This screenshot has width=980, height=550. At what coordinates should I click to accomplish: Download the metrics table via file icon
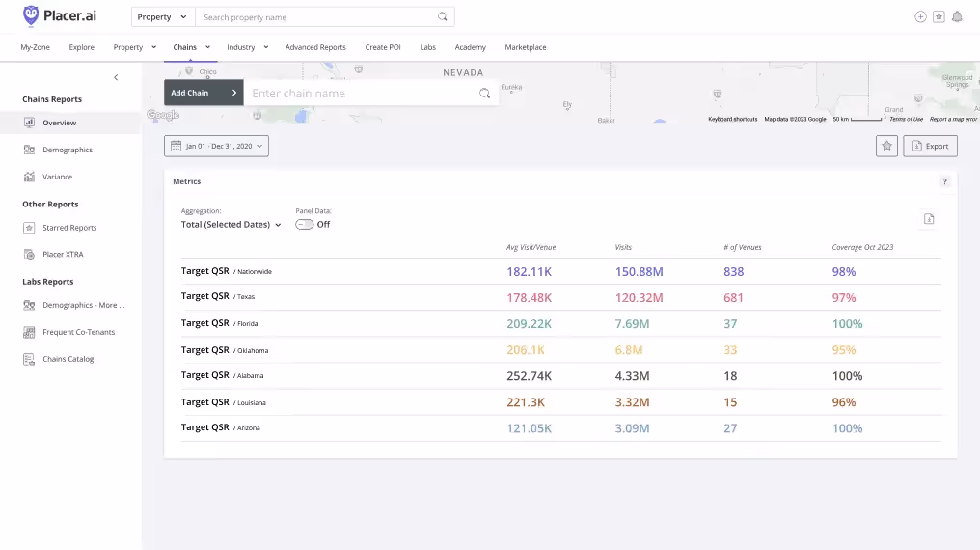point(929,219)
